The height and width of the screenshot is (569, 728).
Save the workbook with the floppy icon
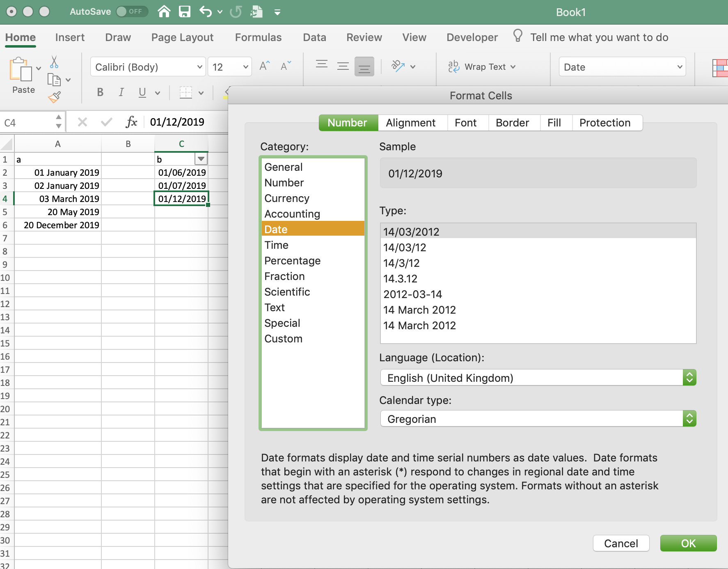click(185, 11)
